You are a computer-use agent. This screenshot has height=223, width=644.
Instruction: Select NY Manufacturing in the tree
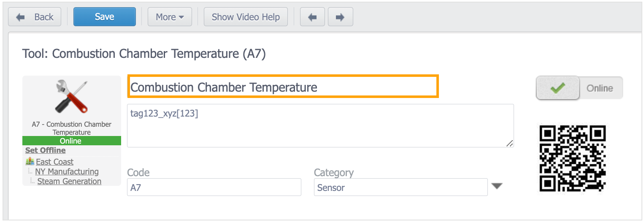coord(67,171)
